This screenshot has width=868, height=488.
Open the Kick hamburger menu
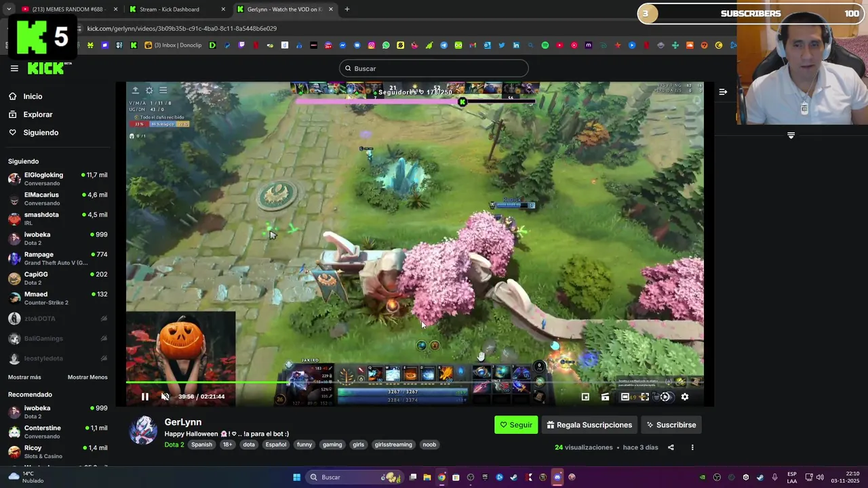[x=14, y=68]
